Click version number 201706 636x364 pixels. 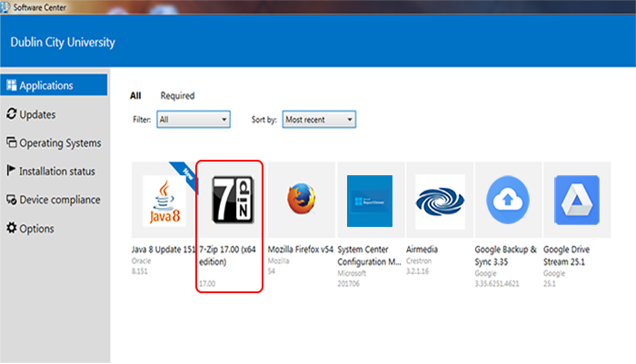[348, 284]
